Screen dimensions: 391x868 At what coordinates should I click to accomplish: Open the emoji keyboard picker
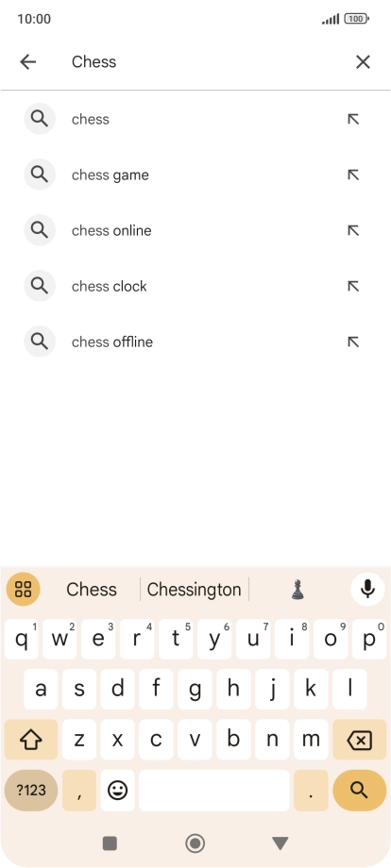point(117,790)
